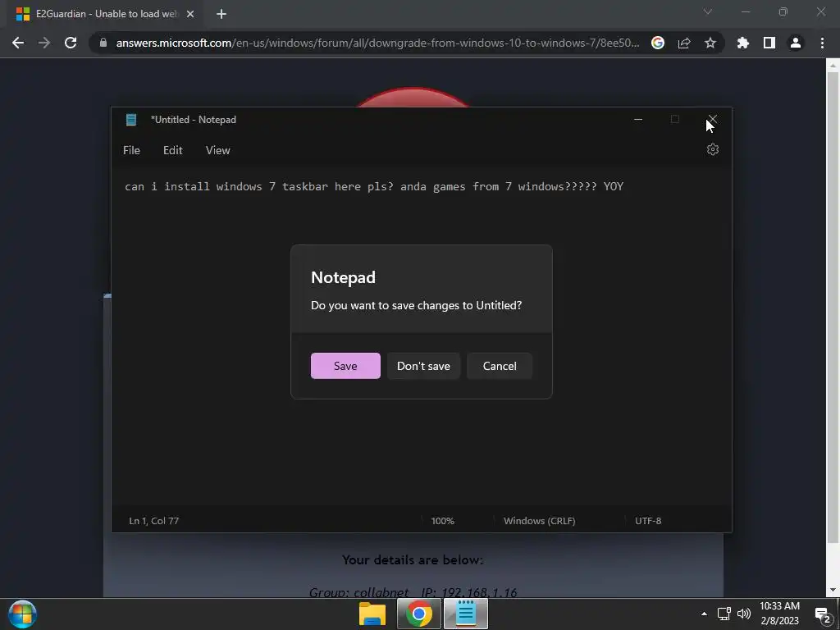Go back in Chrome
Image resolution: width=840 pixels, height=630 pixels.
pos(18,43)
